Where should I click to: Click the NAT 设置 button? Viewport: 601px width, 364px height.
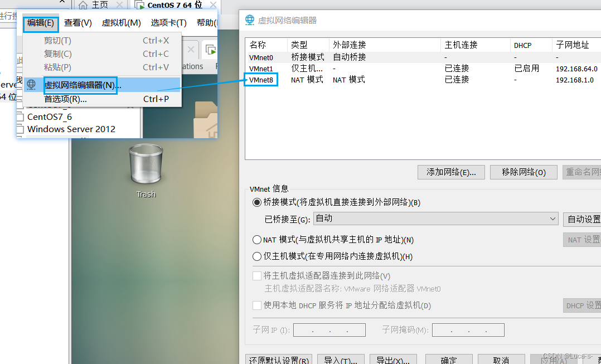583,240
